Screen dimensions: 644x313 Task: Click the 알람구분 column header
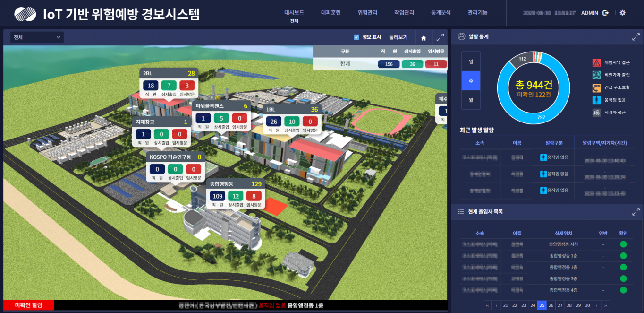[554, 143]
